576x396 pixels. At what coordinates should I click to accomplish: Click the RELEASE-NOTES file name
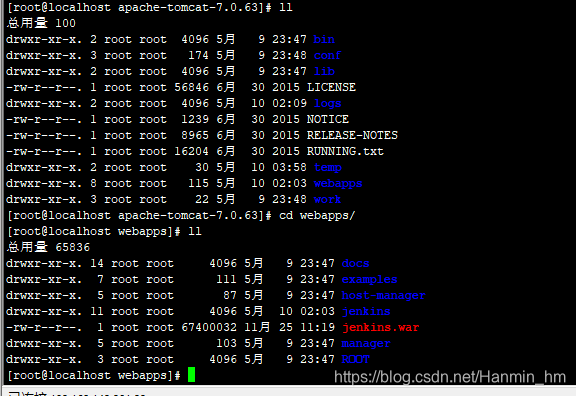click(352, 136)
